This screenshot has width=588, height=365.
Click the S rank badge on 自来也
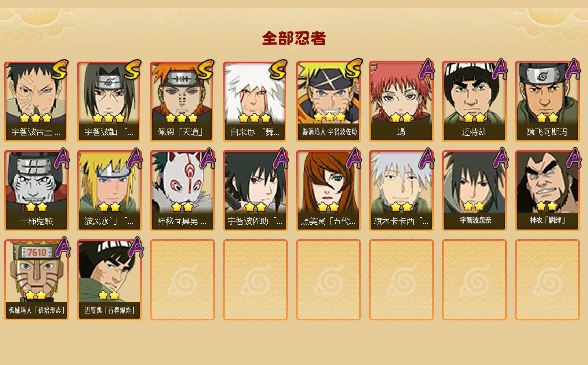pyautogui.click(x=279, y=70)
